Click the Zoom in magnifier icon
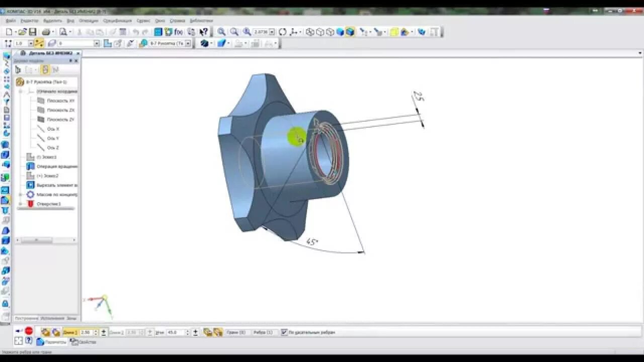This screenshot has width=644, height=362. tap(221, 32)
